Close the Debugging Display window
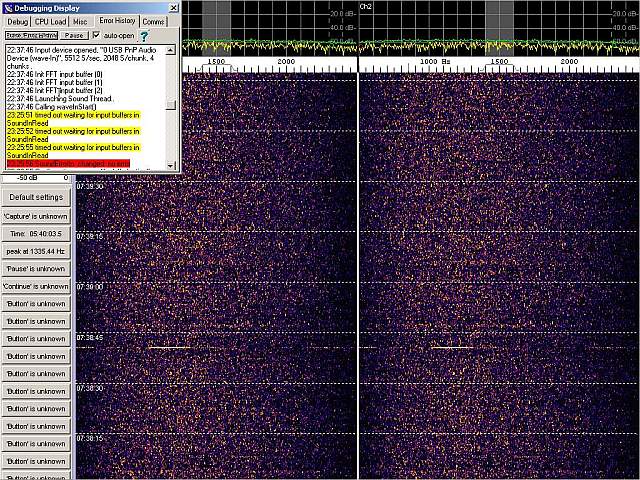640x480 pixels. (172, 7)
